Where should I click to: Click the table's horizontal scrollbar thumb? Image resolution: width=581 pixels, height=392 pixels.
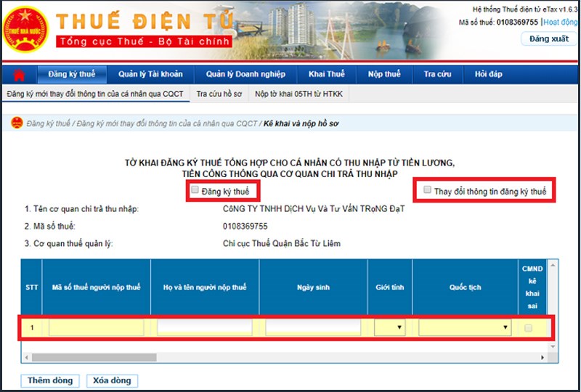pos(94,358)
